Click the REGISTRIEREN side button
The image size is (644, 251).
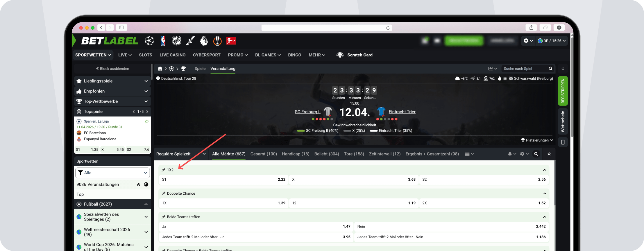563,91
